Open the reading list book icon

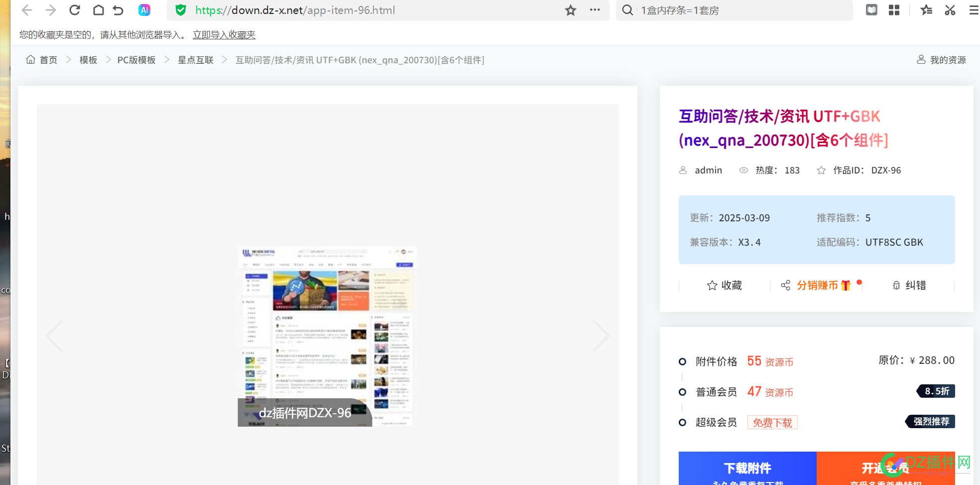(871, 10)
